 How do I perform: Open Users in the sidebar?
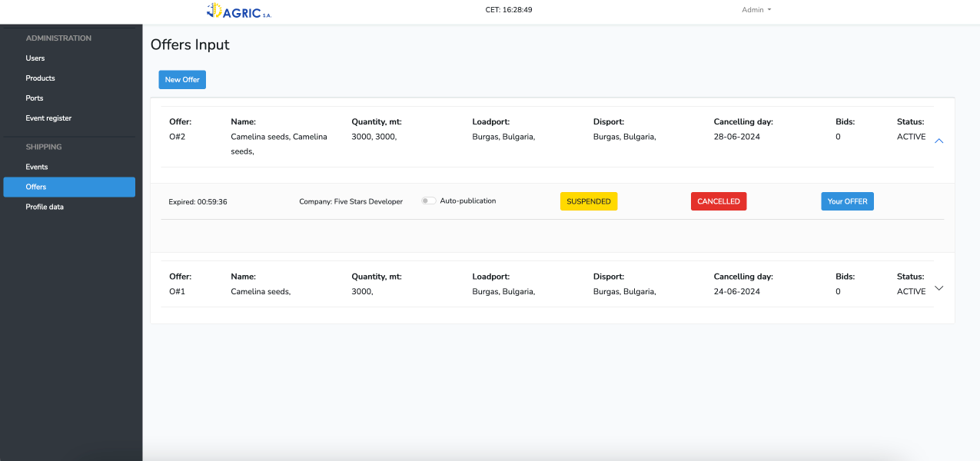[35, 58]
